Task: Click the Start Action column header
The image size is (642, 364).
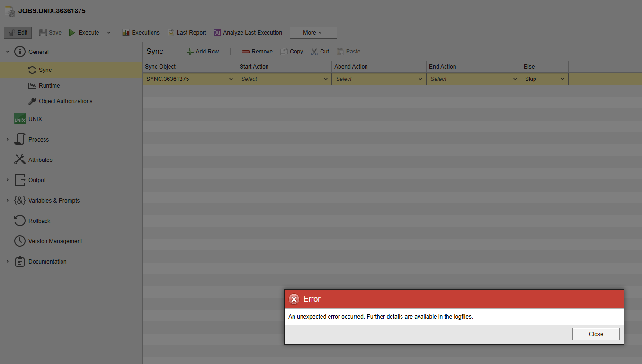Action: click(284, 67)
